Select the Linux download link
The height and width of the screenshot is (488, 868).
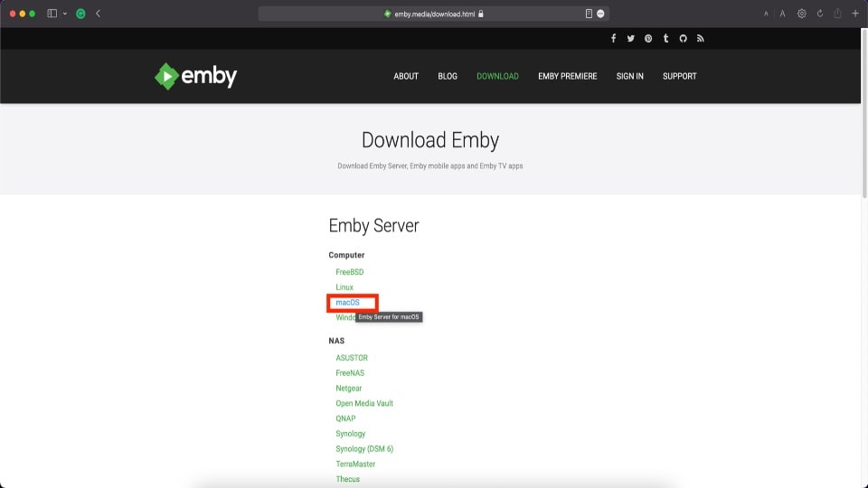344,287
